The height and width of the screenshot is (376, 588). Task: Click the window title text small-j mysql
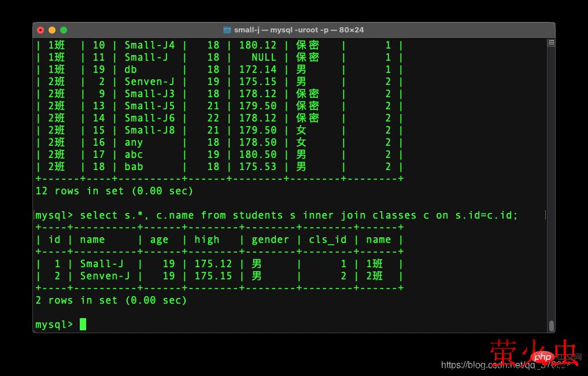(299, 30)
